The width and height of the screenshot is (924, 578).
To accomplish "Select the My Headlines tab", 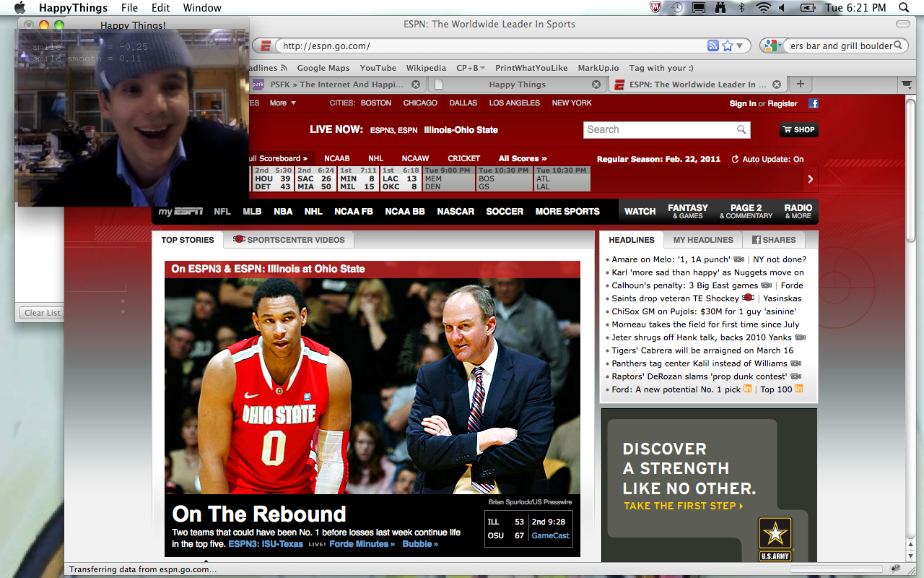I will 702,240.
